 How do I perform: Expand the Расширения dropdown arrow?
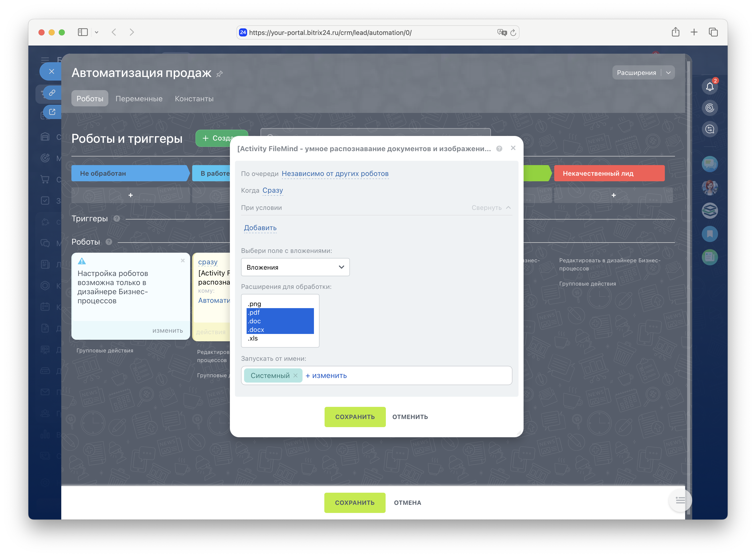tap(668, 73)
